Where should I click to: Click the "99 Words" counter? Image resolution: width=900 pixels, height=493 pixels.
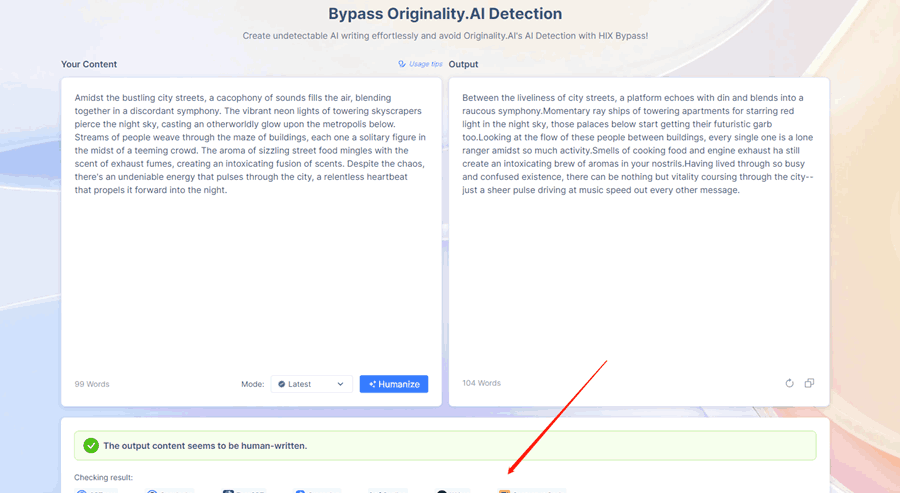[x=92, y=384]
